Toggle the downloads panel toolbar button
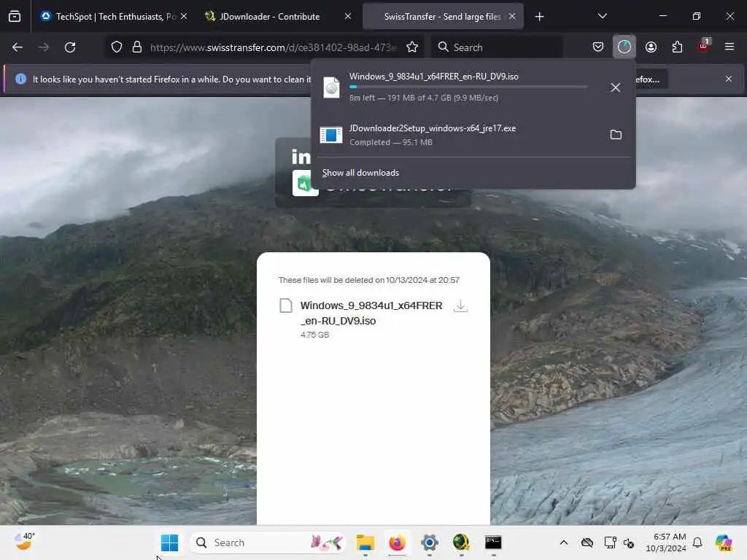The height and width of the screenshot is (560, 747). click(x=624, y=47)
